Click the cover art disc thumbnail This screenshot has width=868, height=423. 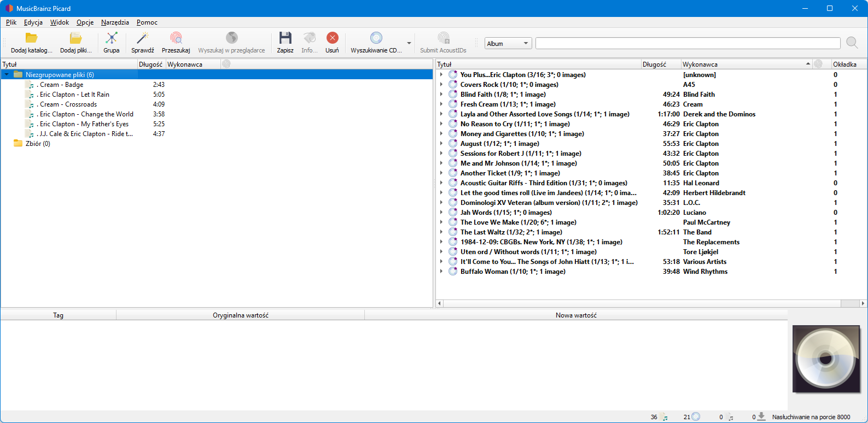pos(826,359)
